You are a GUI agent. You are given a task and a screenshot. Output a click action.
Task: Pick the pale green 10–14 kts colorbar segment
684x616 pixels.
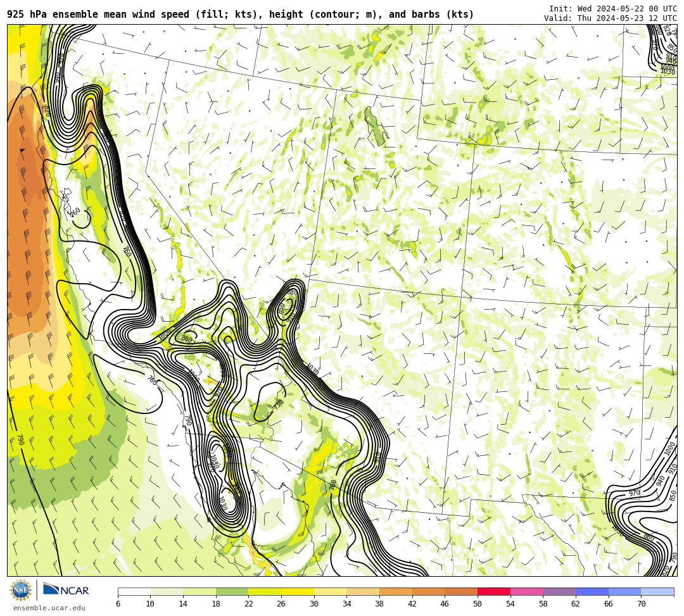tap(167, 591)
